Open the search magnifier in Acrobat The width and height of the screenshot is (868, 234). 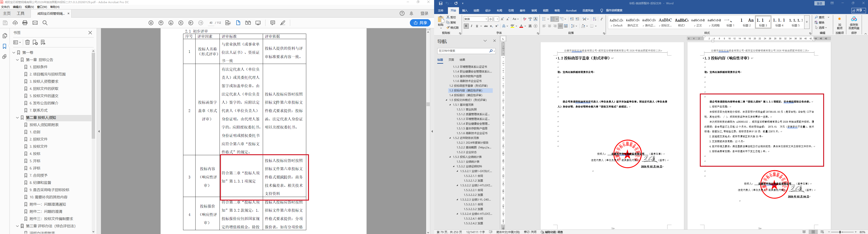pos(45,23)
